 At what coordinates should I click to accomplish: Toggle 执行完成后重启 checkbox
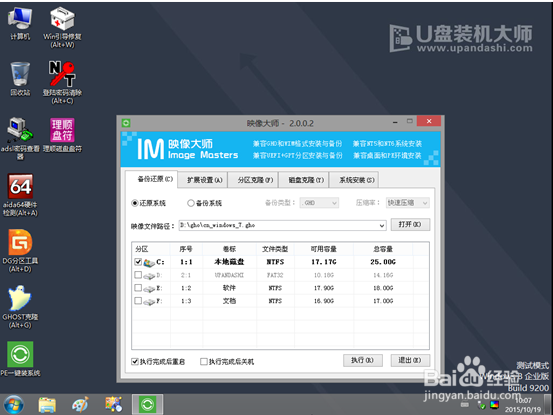click(134, 361)
